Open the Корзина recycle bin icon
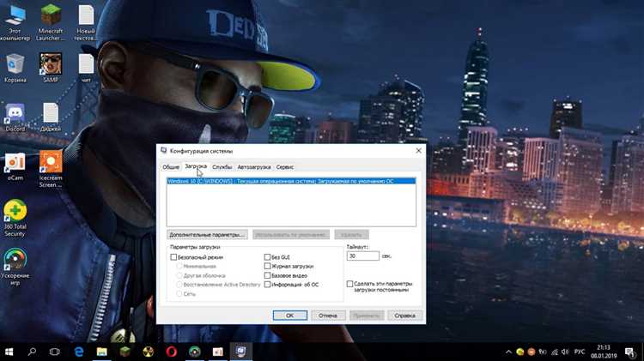The image size is (644, 361). tap(15, 68)
